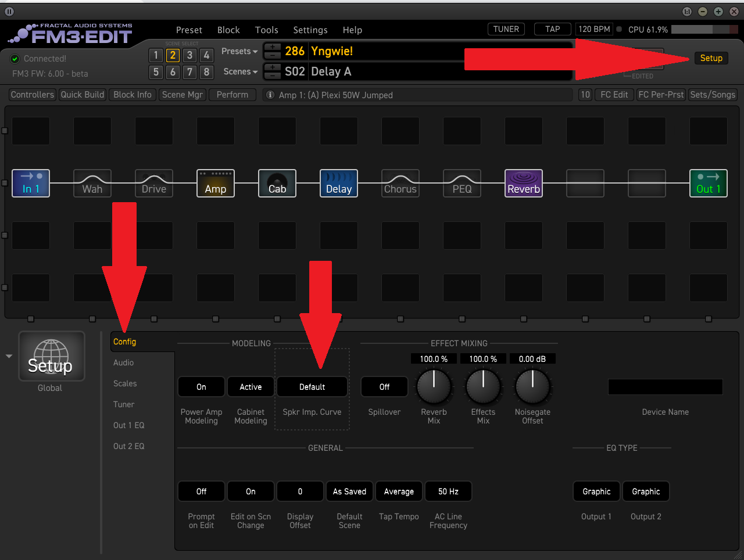Viewport: 744px width, 560px height.
Task: Collapse the editor panel triangle
Action: [9, 356]
